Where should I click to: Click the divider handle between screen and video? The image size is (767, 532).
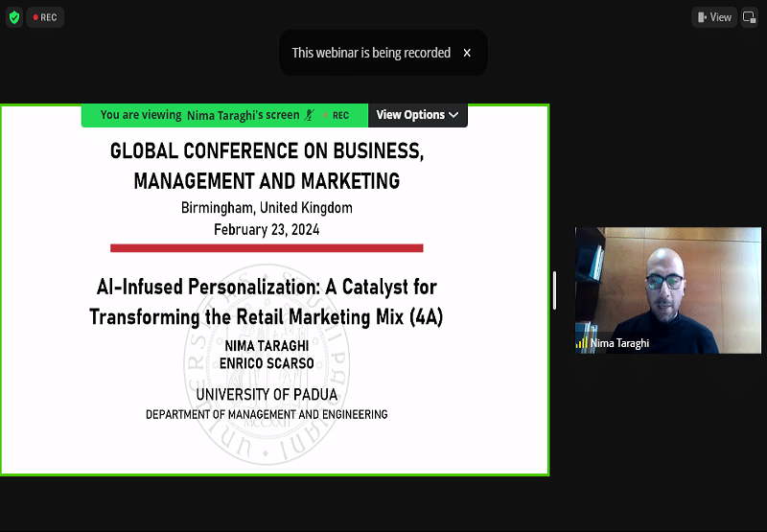[554, 289]
